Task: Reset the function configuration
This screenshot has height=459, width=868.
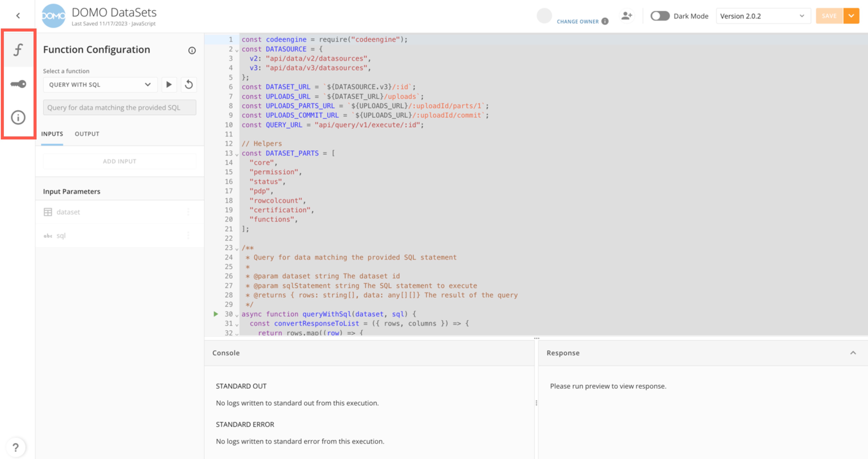Action: click(189, 84)
